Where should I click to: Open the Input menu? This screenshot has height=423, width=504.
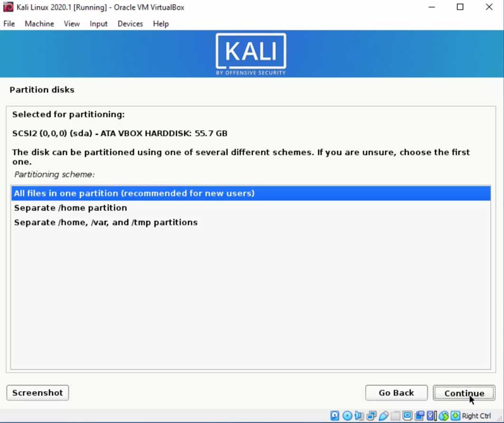click(x=98, y=24)
